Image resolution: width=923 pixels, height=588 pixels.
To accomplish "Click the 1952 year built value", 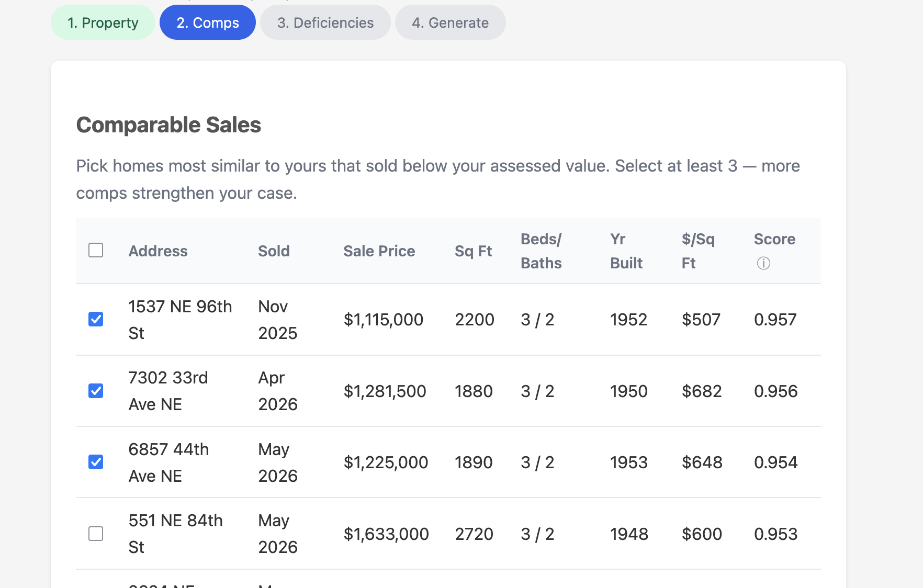I will pos(629,320).
